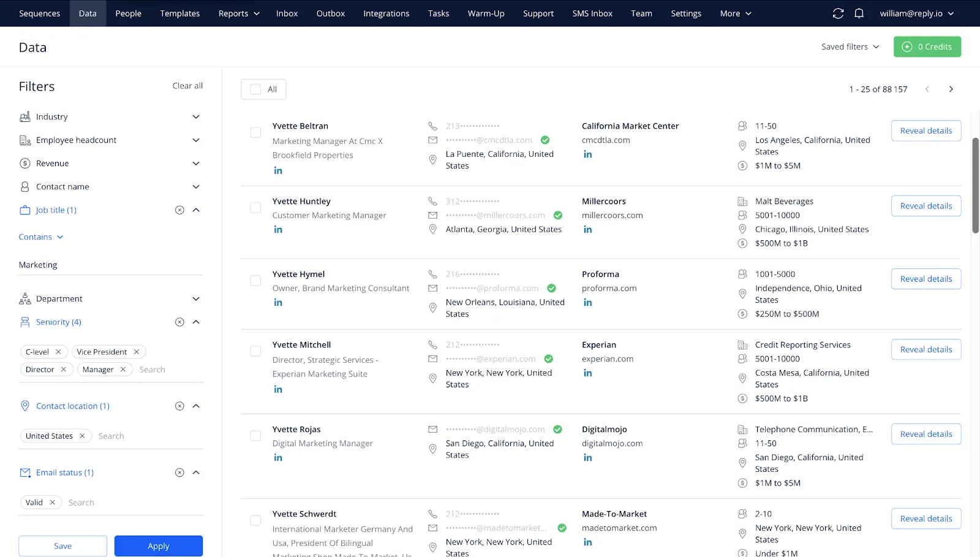This screenshot has width=980, height=557.
Task: Open the Reports menu
Action: [x=239, y=13]
